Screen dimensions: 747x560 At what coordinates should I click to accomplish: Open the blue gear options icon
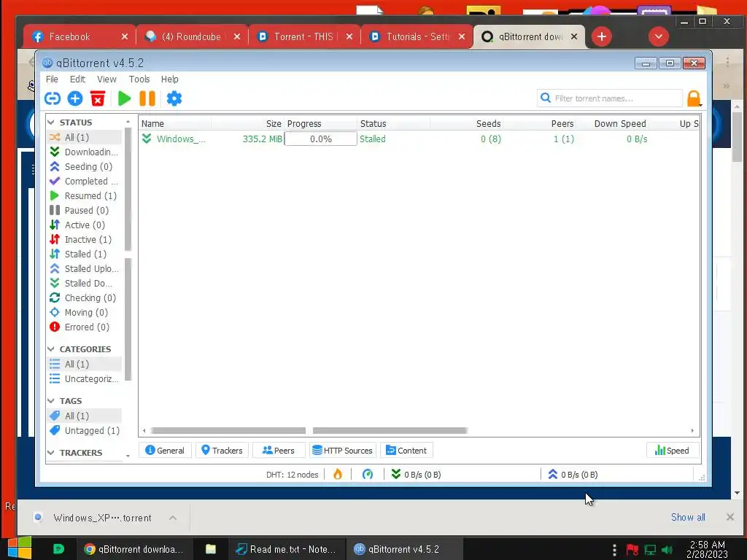point(174,98)
